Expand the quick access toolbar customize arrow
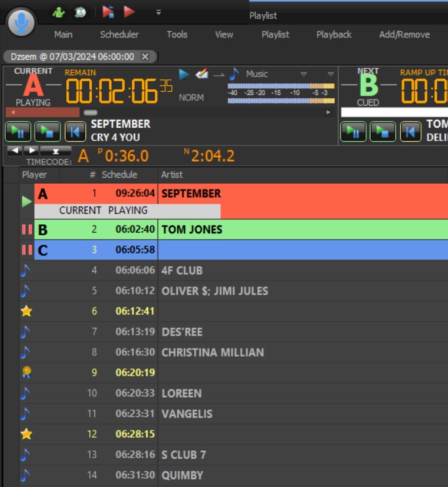The height and width of the screenshot is (487, 448). pyautogui.click(x=158, y=12)
